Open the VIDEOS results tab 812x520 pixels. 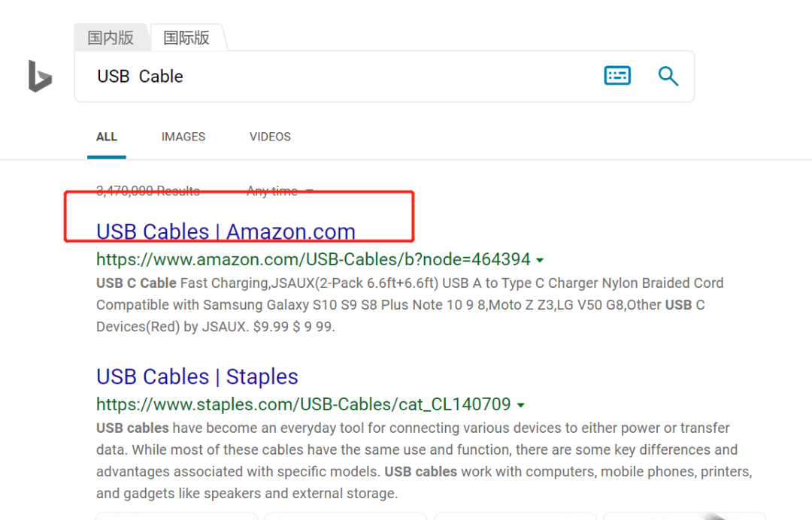(270, 137)
